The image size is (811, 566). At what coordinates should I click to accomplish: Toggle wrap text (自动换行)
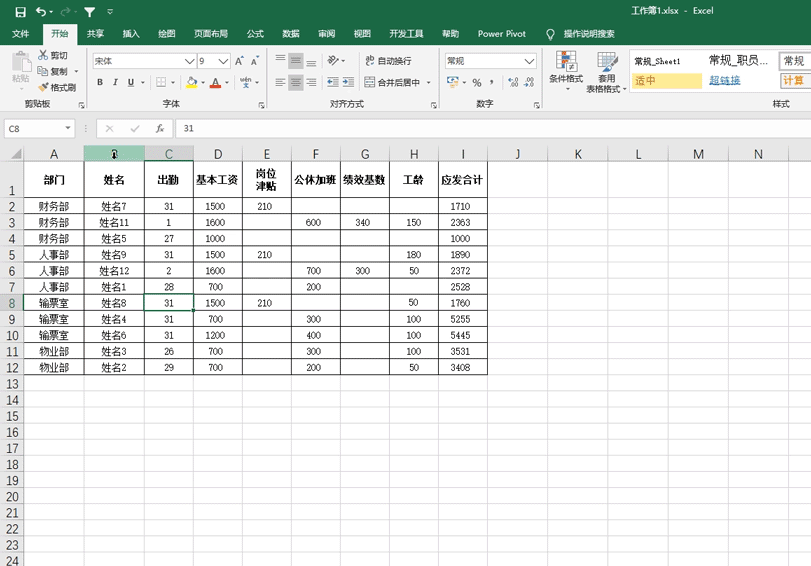388,61
